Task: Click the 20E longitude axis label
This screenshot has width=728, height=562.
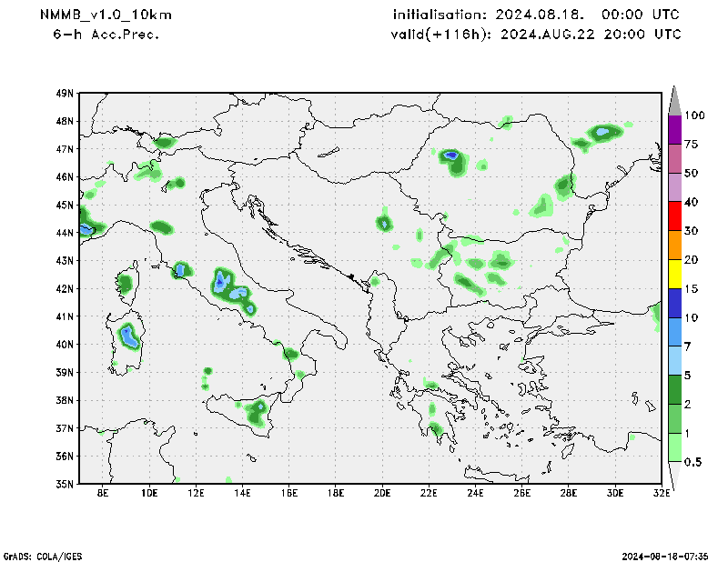Action: 381,494
